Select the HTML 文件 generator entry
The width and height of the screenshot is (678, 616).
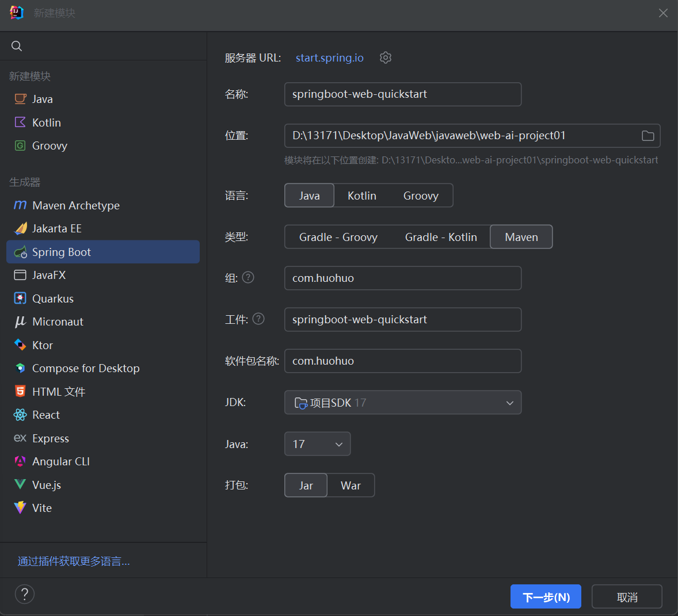pos(103,391)
